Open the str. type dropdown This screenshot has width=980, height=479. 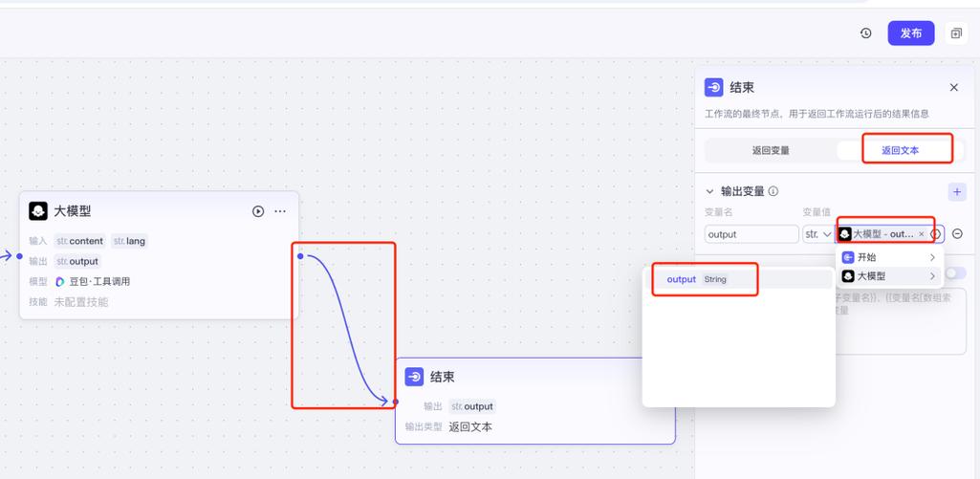click(x=818, y=234)
